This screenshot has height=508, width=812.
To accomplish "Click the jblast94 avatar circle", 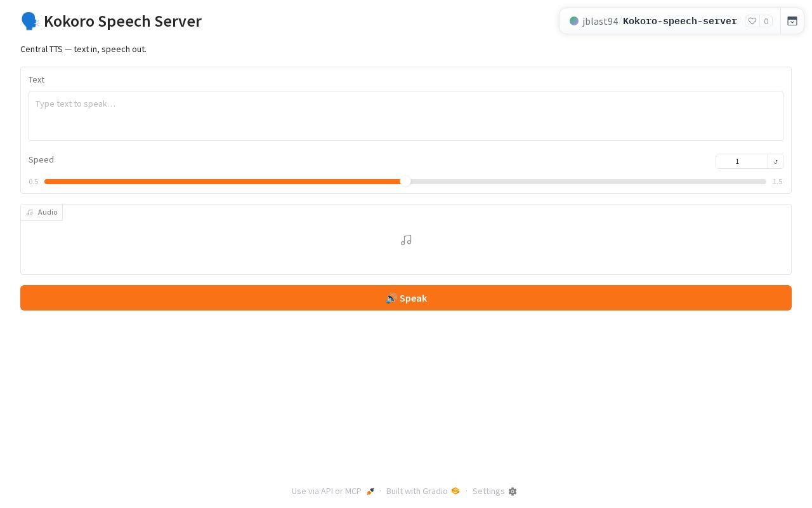I will (x=574, y=21).
